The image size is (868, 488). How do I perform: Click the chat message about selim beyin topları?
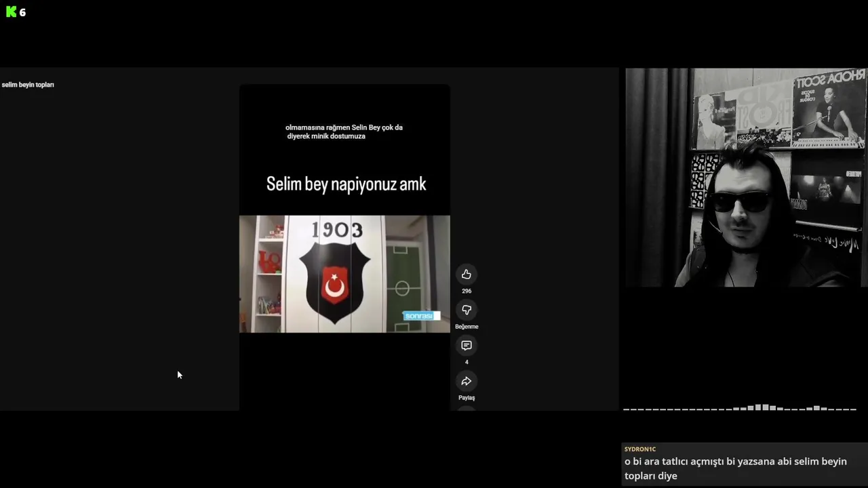tap(736, 468)
